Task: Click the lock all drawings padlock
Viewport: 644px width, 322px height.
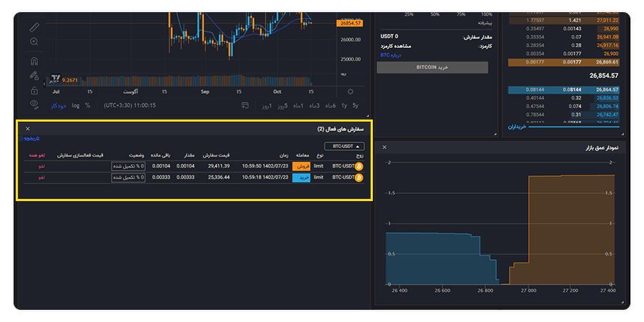Action: [34, 90]
